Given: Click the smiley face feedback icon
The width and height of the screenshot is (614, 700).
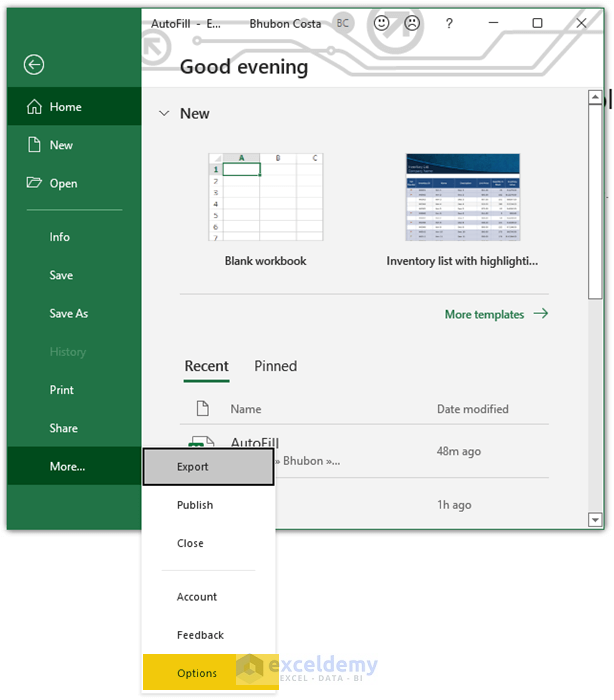Looking at the screenshot, I should [x=381, y=23].
